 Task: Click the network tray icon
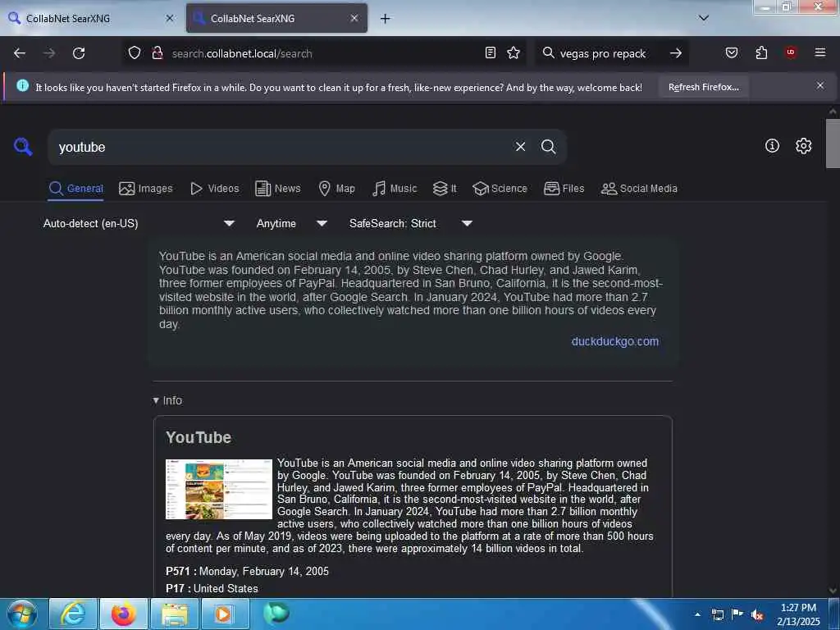(718, 614)
